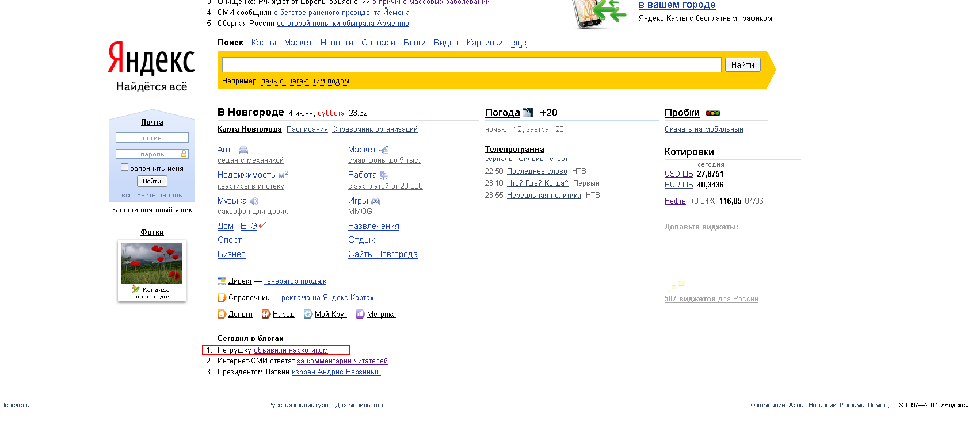980x444 pixels.
Task: Open Развлечения category link
Action: tap(373, 226)
